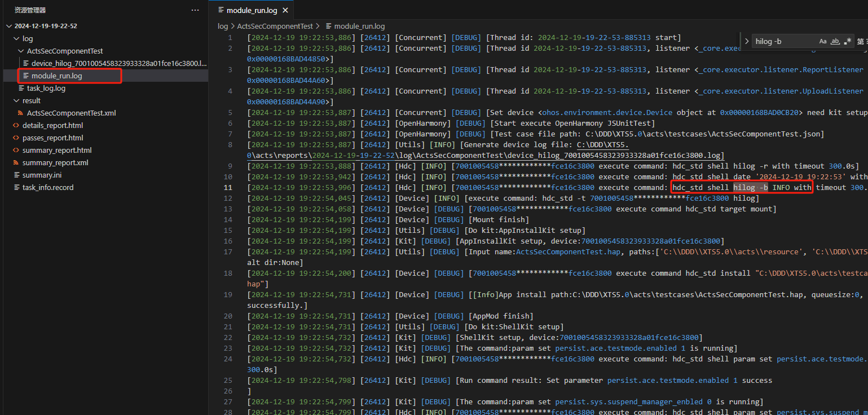Screen dimensions: 868x415
Task: Click 'Start execute OpenHarmony JSUnitTest' on line 6
Action: point(572,123)
